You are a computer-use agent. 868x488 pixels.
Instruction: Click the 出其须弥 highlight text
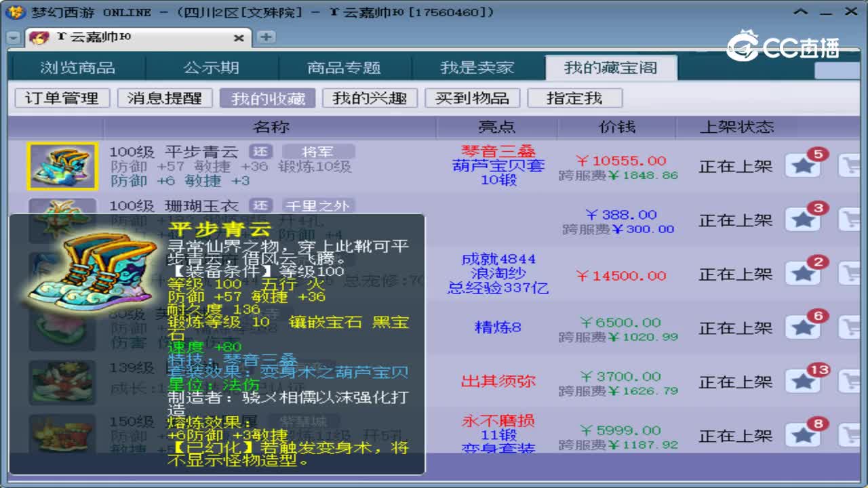[x=498, y=382]
